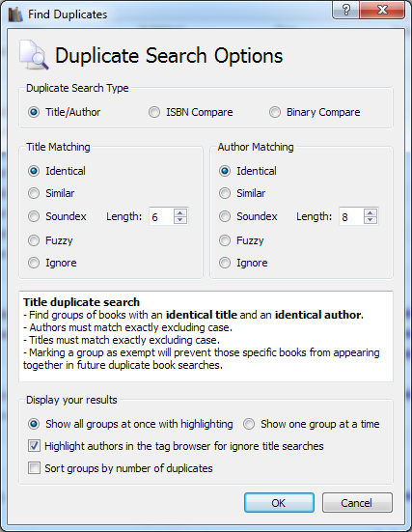Enable Sort groups by number of duplicates

[x=121, y=468]
